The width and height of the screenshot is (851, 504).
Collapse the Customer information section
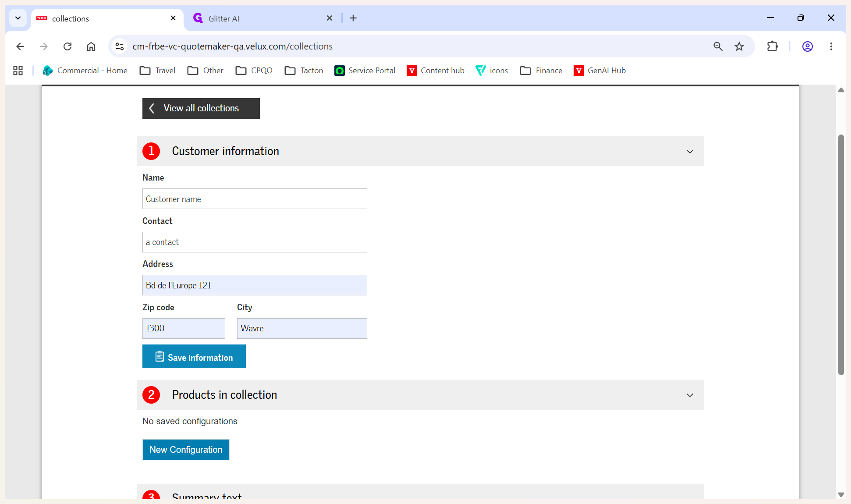(690, 151)
